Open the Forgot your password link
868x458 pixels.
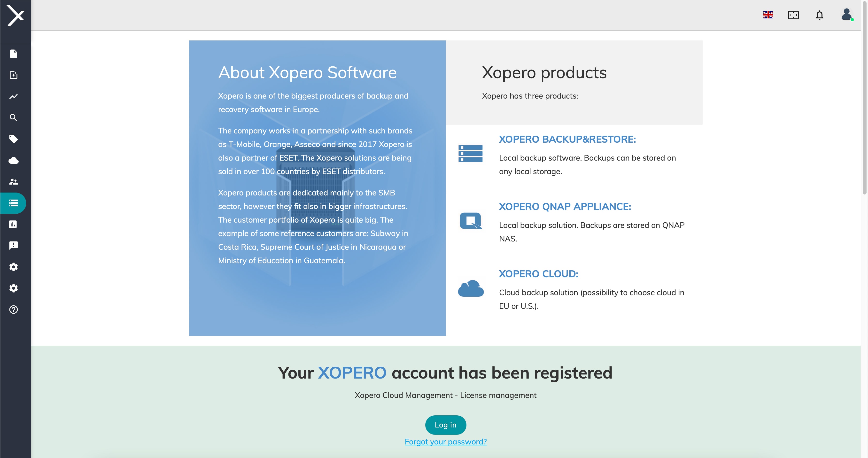tap(445, 442)
